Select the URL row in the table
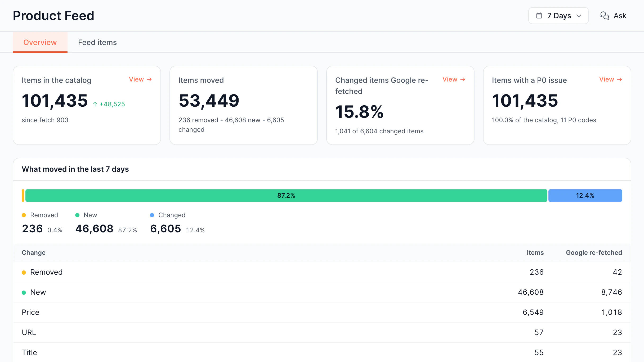644x362 pixels. 322,332
